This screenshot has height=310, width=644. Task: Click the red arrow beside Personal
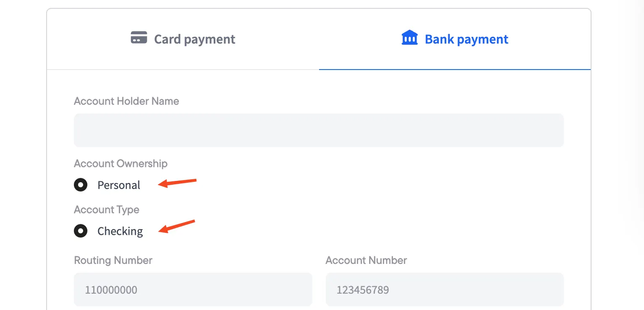pos(178,183)
